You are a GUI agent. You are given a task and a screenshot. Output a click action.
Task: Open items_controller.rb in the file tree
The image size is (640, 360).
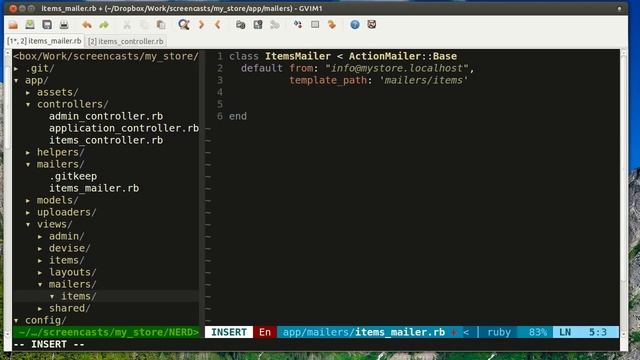[106, 140]
